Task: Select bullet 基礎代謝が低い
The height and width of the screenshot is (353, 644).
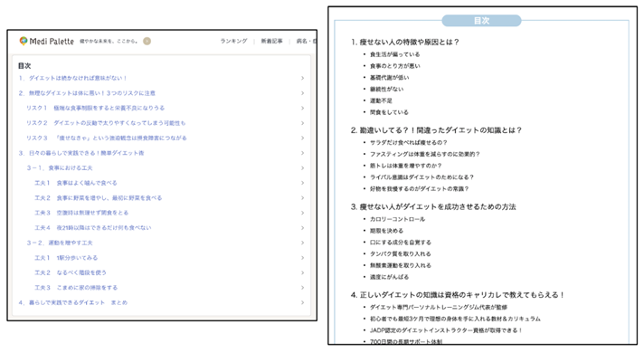Action: click(389, 77)
